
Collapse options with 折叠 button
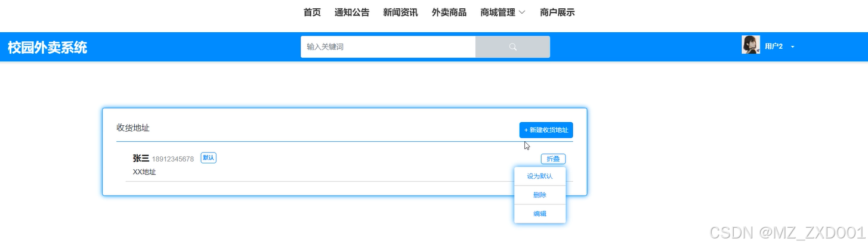click(x=554, y=159)
